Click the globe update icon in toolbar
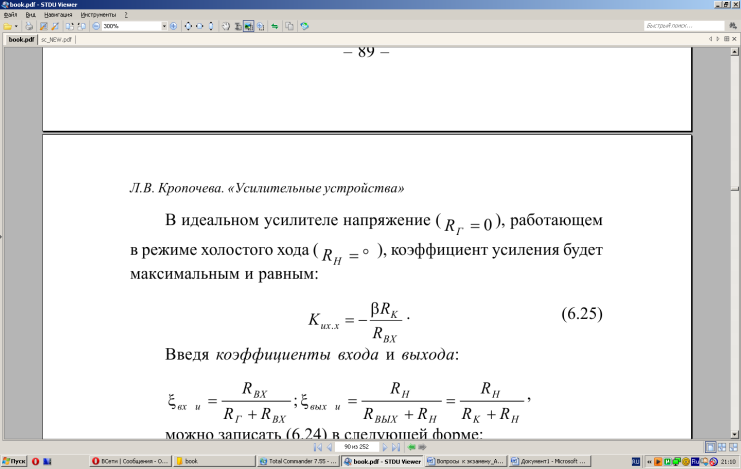741x469 pixels. tap(304, 26)
